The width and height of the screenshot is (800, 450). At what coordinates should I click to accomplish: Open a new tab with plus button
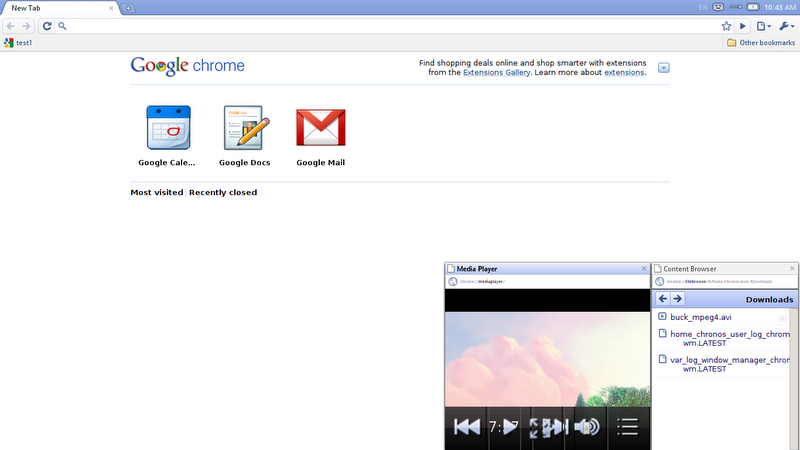[128, 8]
